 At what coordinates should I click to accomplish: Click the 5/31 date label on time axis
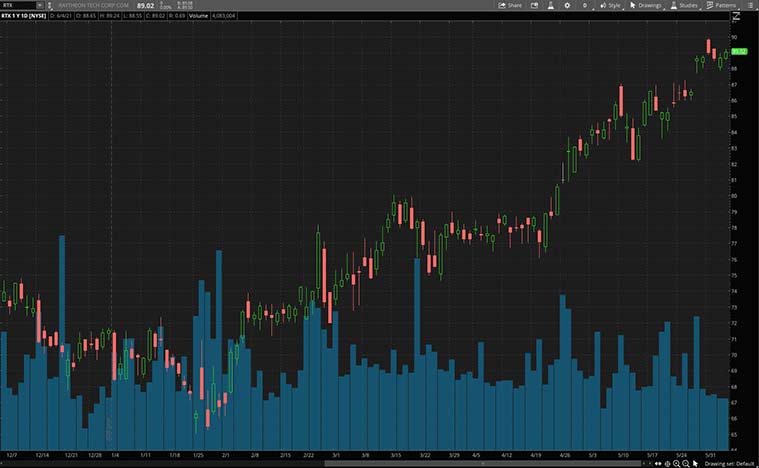[x=710, y=455]
